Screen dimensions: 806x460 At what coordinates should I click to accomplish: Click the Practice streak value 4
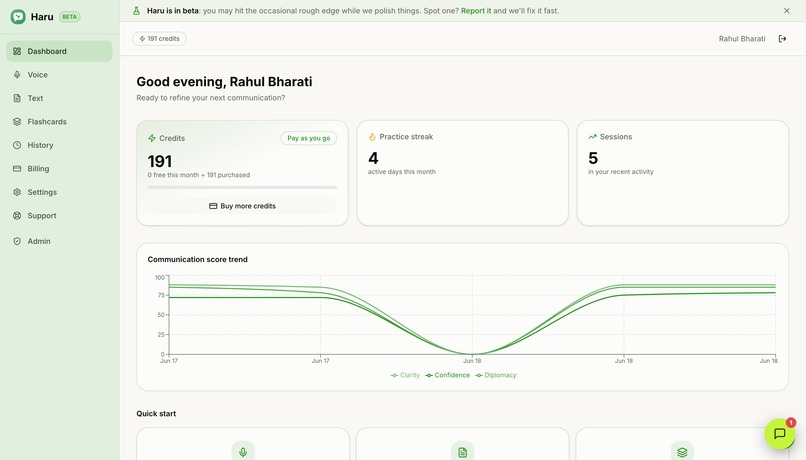[373, 158]
